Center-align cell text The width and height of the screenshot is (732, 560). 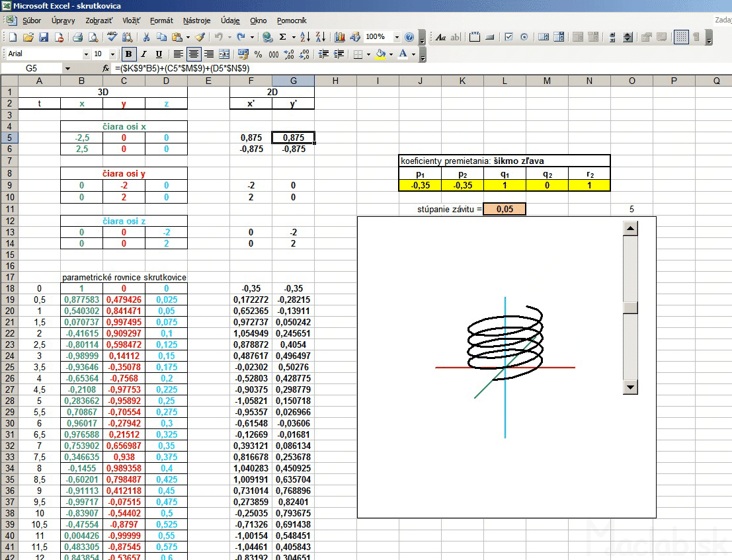pos(193,54)
